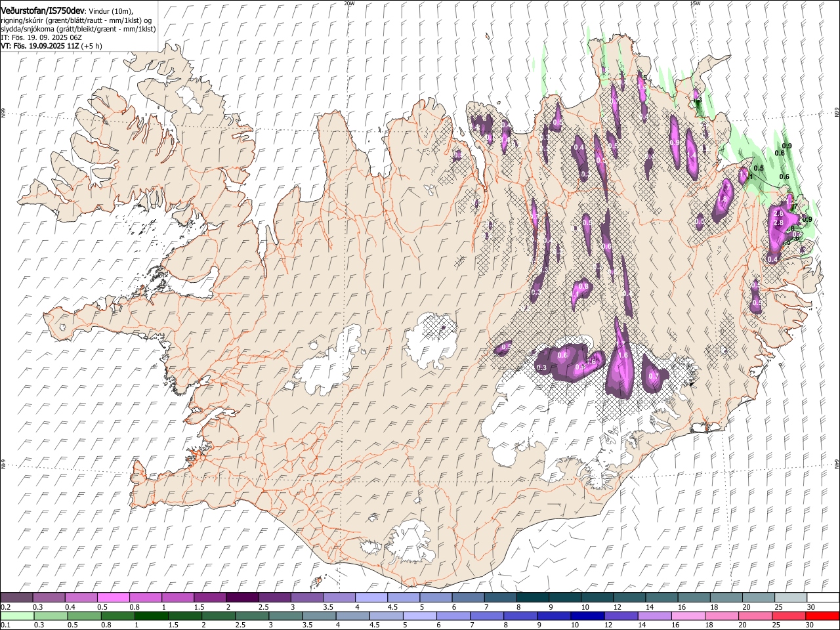This screenshot has height=630, width=840.
Task: Select the light pink swatch above 16, bottom row
Action: tap(688, 616)
